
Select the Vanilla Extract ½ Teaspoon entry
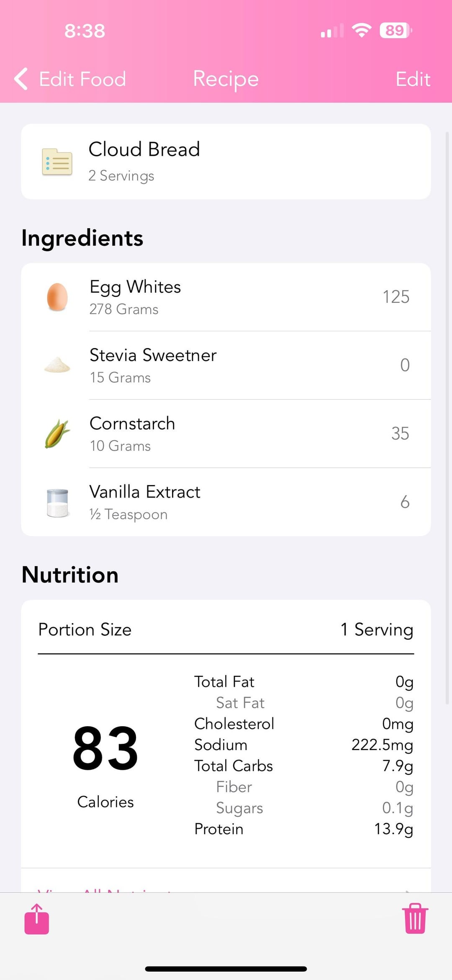[x=226, y=502]
